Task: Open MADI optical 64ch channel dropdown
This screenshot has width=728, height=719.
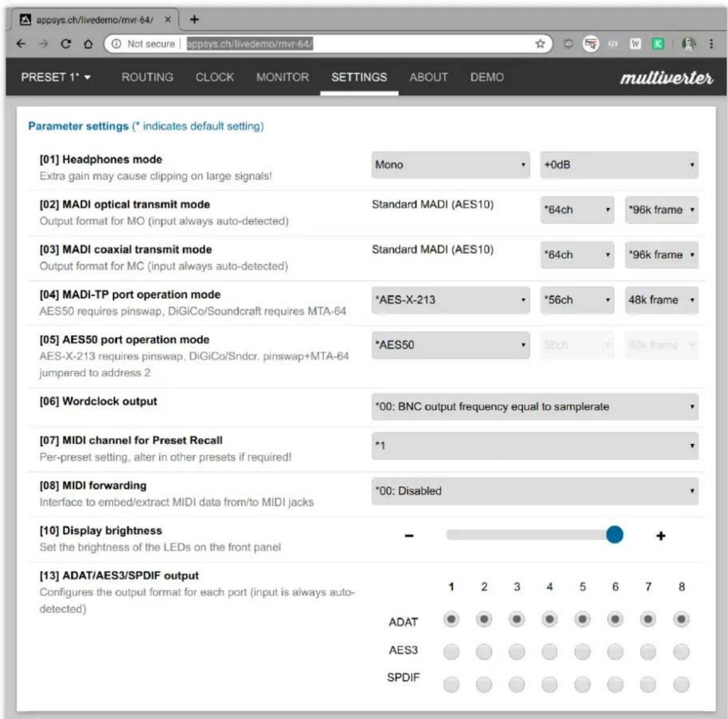Action: click(x=577, y=210)
